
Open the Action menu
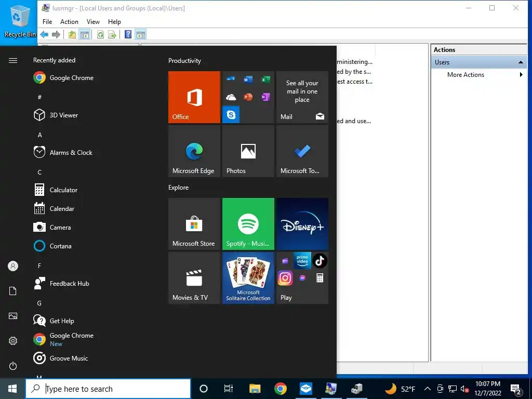pos(69,22)
